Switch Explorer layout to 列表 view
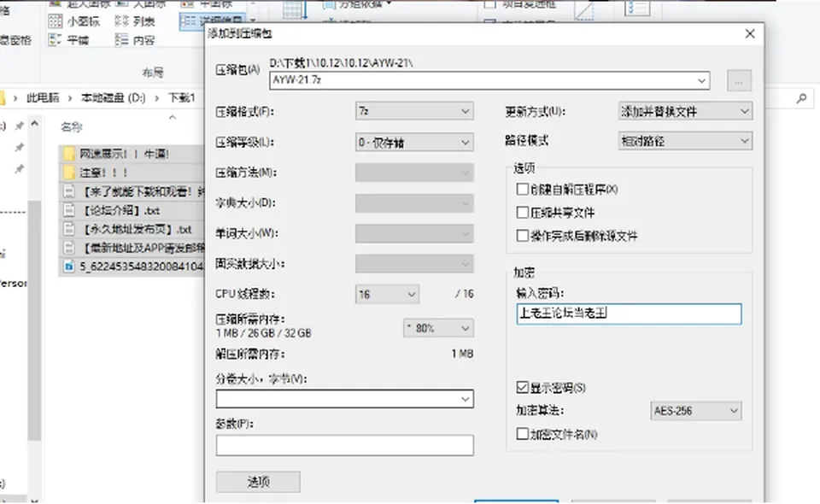This screenshot has width=820, height=504. click(135, 21)
